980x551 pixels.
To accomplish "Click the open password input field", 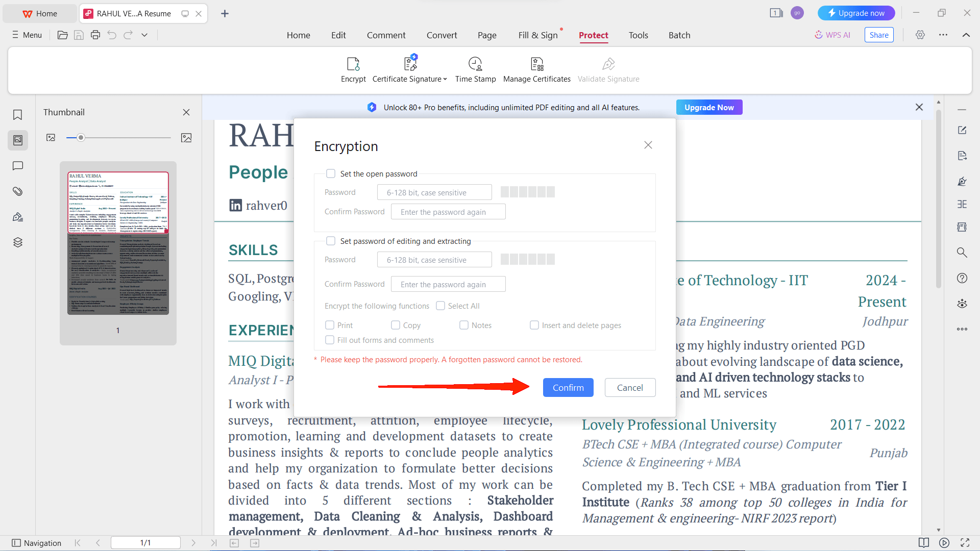I will tap(434, 193).
